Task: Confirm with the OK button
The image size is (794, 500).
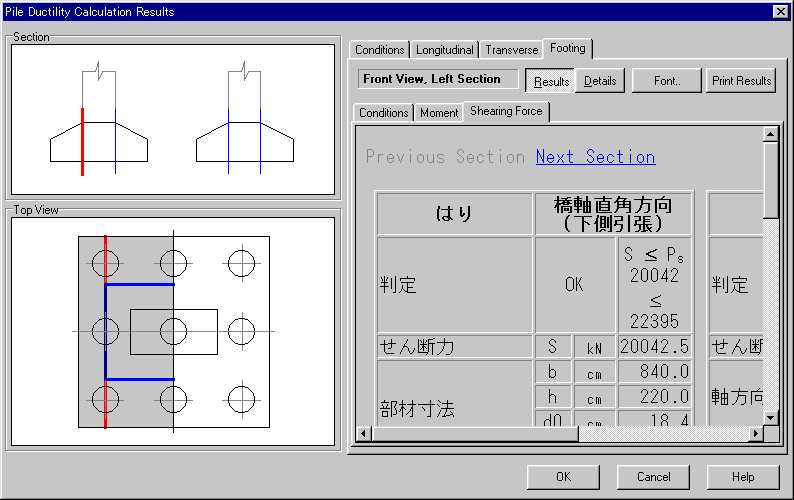Action: click(x=563, y=477)
